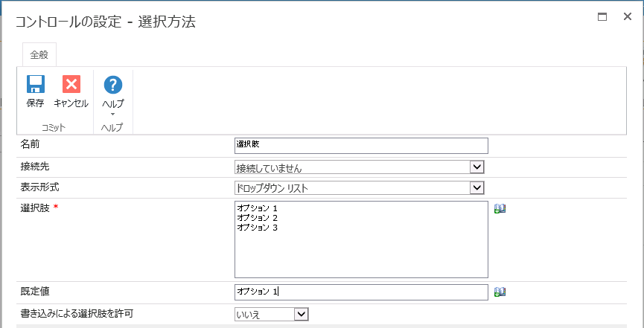Click the insert reference icon beside 既定値 field
Viewport: 644px width, 328px height.
pyautogui.click(x=500, y=292)
